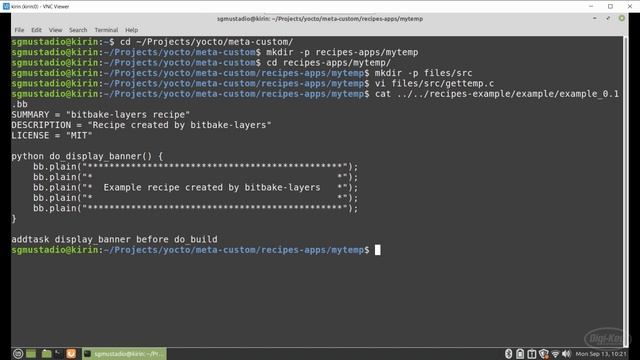640x360 pixels.
Task: Click the terminal window's green close button
Action: (x=622, y=18)
